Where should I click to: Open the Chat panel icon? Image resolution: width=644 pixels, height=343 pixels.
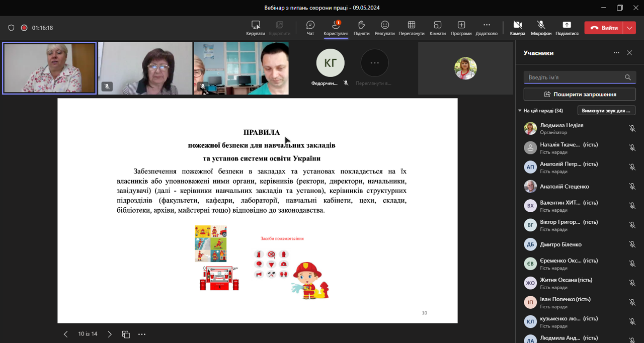coord(310,26)
